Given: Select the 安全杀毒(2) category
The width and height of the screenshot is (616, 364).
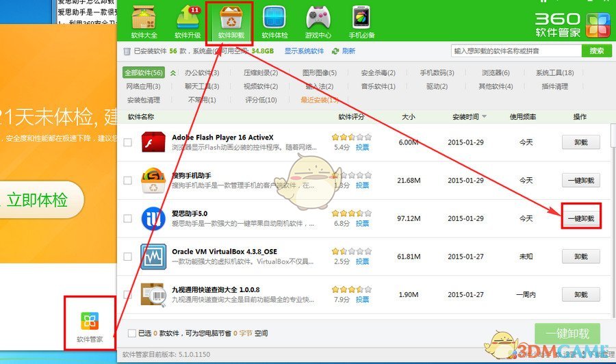Looking at the screenshot, I should pos(378,73).
